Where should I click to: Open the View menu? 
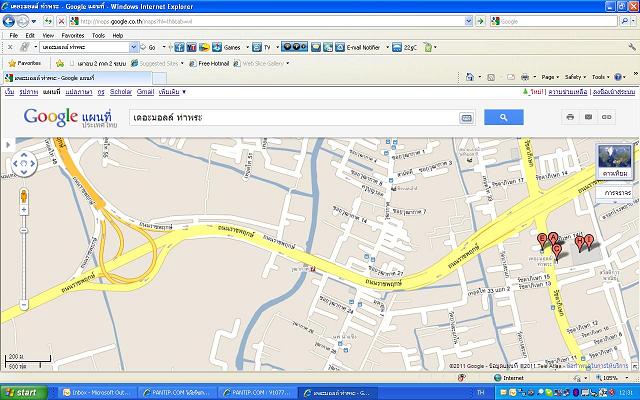point(48,36)
